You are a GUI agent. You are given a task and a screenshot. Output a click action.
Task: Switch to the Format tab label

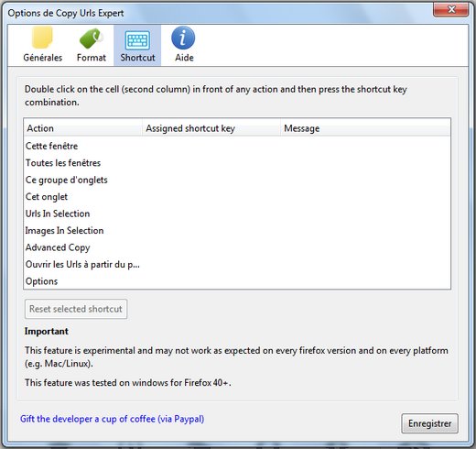tap(92, 58)
